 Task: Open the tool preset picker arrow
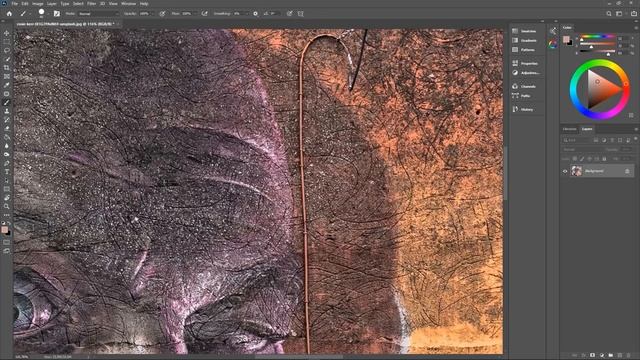29,13
